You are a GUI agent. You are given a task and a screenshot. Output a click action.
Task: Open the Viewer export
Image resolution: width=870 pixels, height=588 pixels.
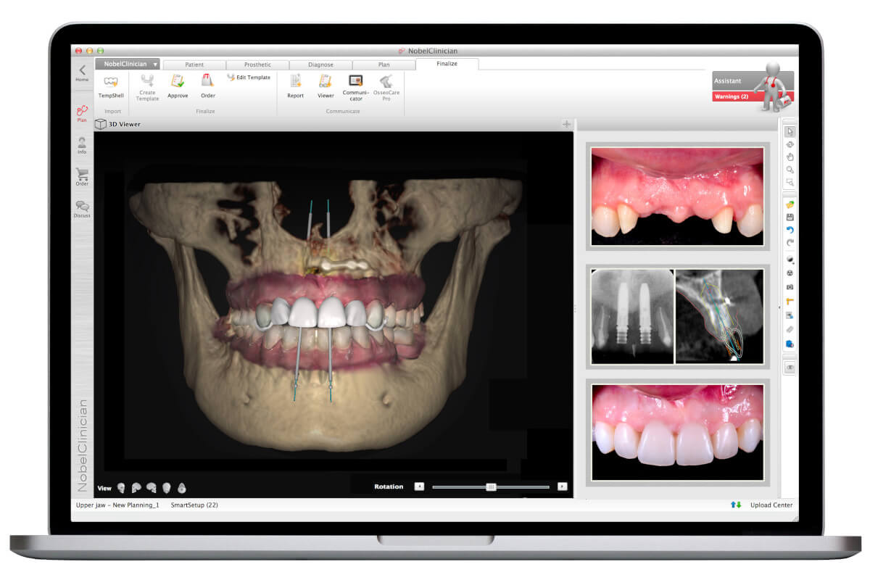(326, 86)
